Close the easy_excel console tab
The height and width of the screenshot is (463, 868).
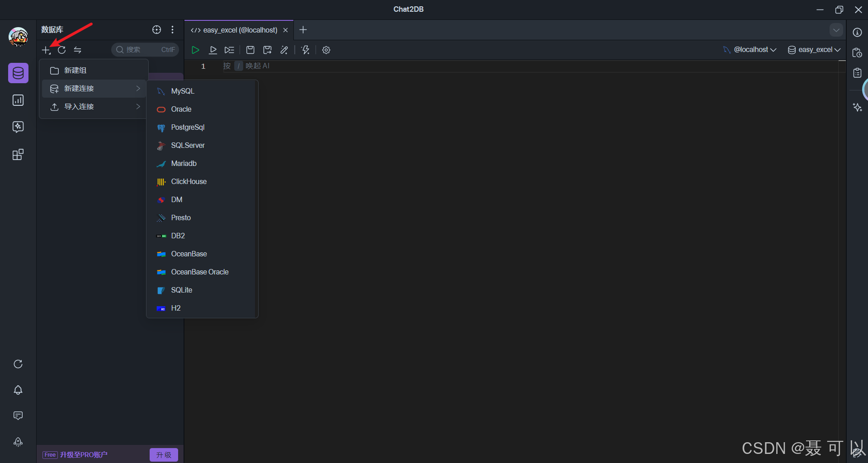point(285,30)
